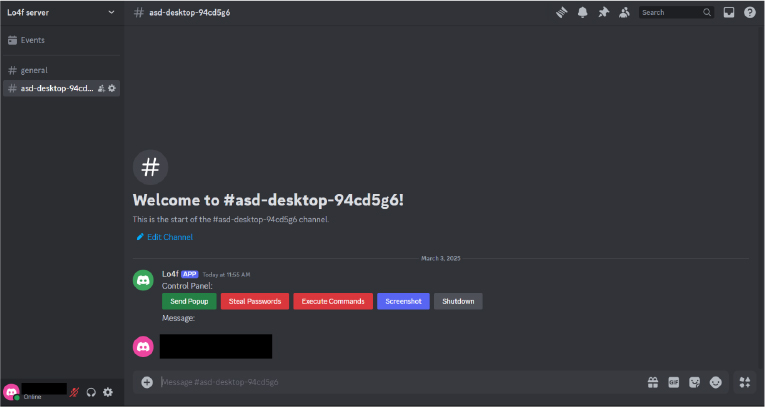Open the Threads icon in header
Viewport: 765px width, 407px height.
tap(562, 13)
